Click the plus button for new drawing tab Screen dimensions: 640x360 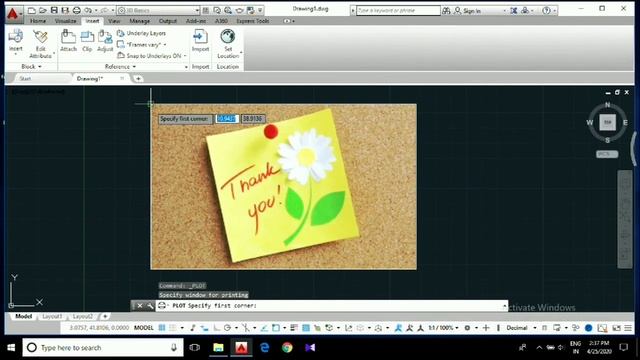[138, 78]
